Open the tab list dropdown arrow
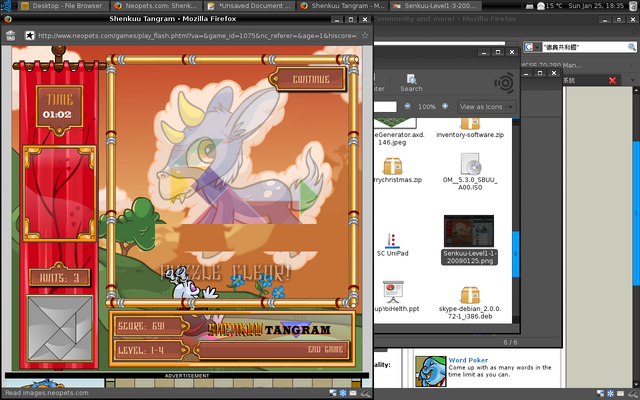 633,80
